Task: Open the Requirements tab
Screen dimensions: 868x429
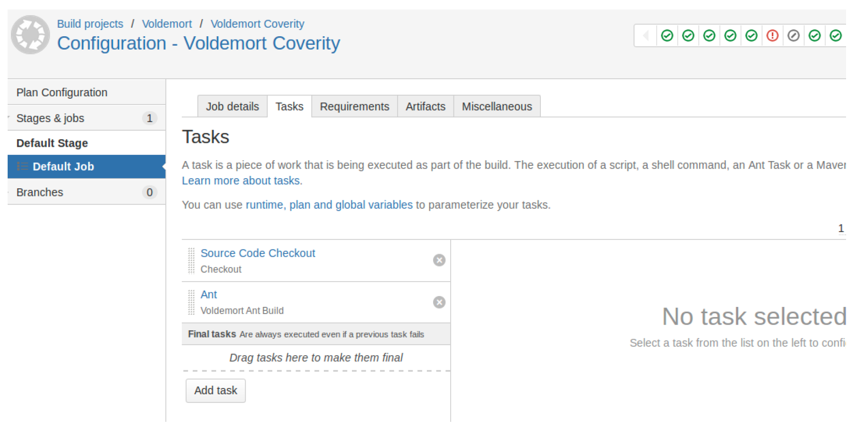Action: point(354,106)
